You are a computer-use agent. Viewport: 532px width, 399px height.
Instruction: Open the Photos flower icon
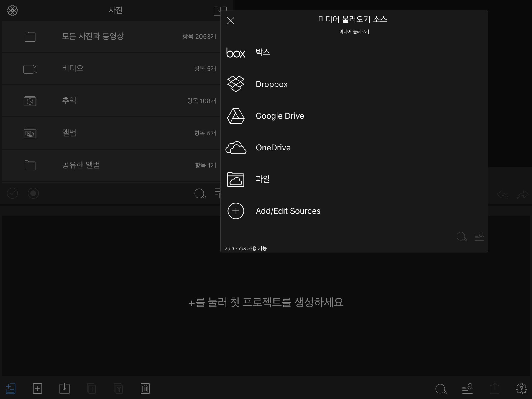pos(12,11)
